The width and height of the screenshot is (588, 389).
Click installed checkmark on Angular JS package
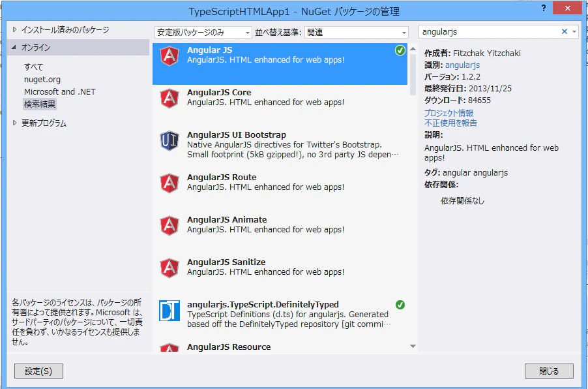(x=400, y=50)
